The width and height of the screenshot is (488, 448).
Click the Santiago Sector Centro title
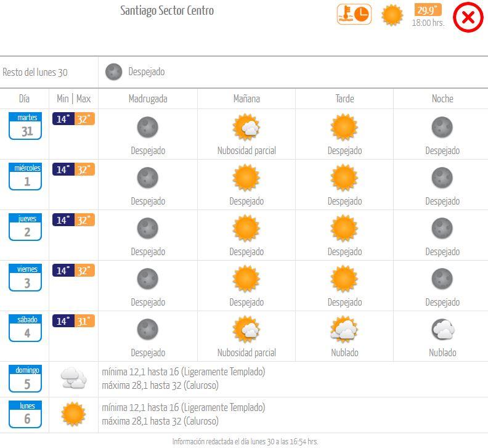(167, 10)
